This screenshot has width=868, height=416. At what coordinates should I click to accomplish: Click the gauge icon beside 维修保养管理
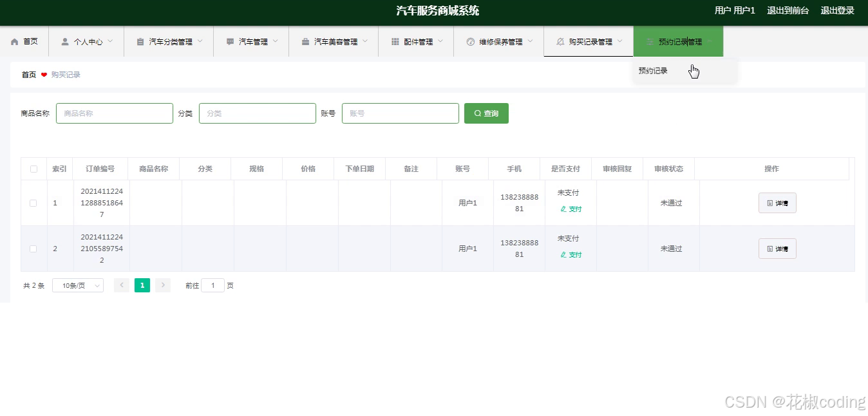click(x=470, y=41)
